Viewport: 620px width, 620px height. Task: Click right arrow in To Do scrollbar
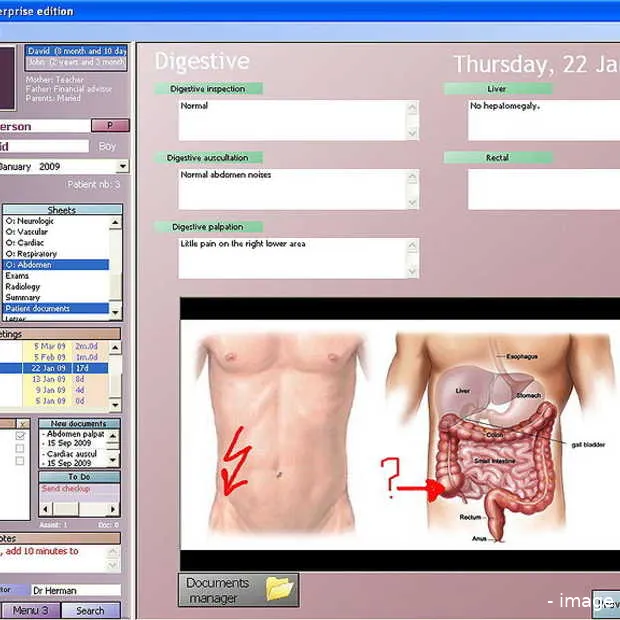(x=115, y=508)
